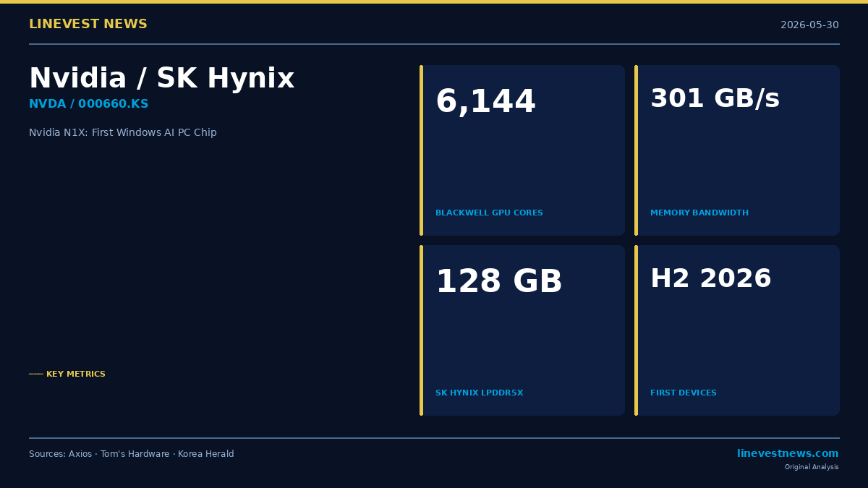Open the linevestnews.com link
The image size is (868, 488).
pyautogui.click(x=788, y=454)
